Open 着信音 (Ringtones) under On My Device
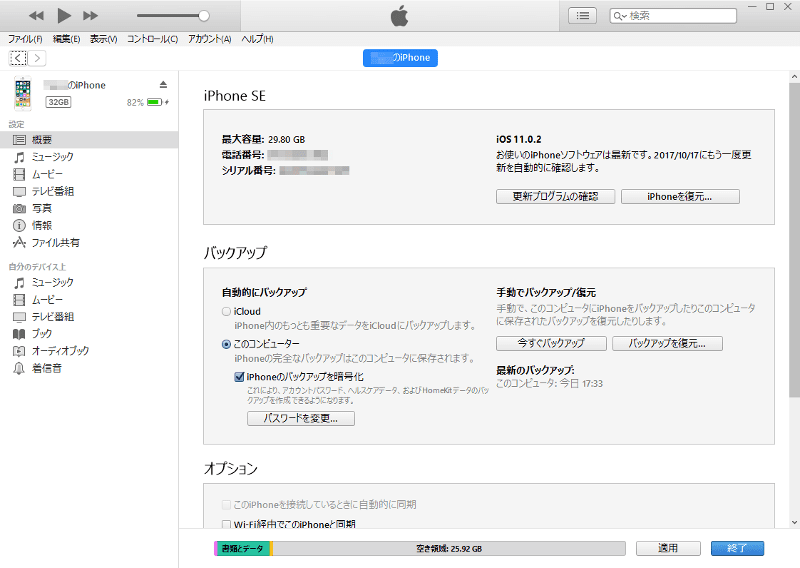Image resolution: width=800 pixels, height=568 pixels. (46, 368)
